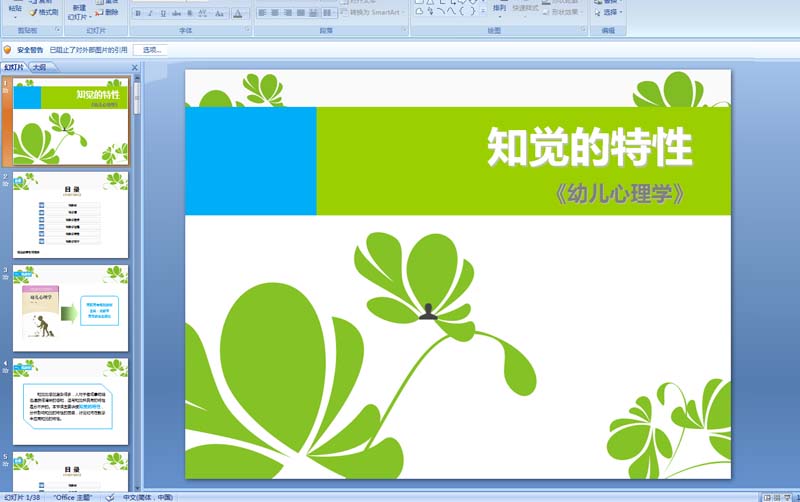Justify paragraph text

click(x=301, y=13)
